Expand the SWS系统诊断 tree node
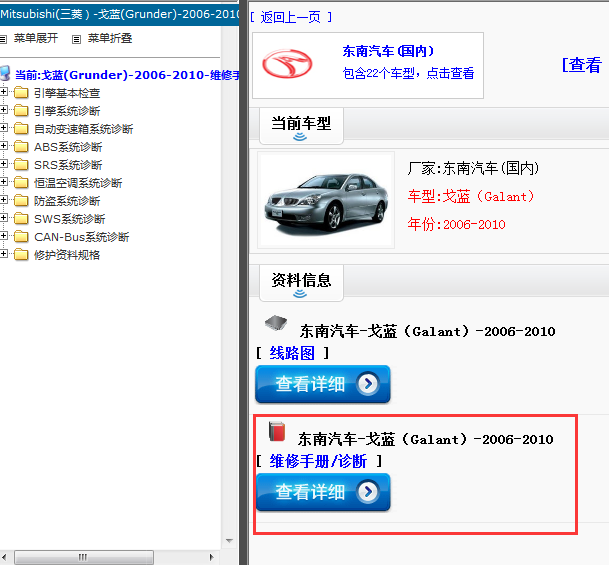Screen dimensions: 609x565 point(3,217)
